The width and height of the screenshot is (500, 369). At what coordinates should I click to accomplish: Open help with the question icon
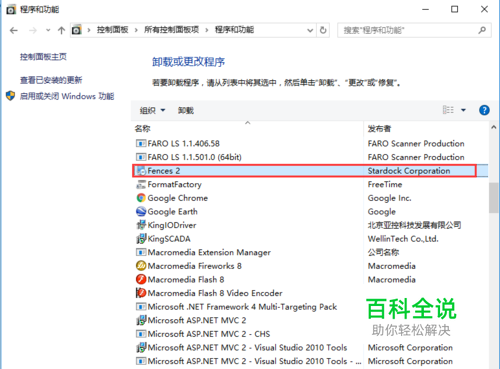pyautogui.click(x=484, y=110)
